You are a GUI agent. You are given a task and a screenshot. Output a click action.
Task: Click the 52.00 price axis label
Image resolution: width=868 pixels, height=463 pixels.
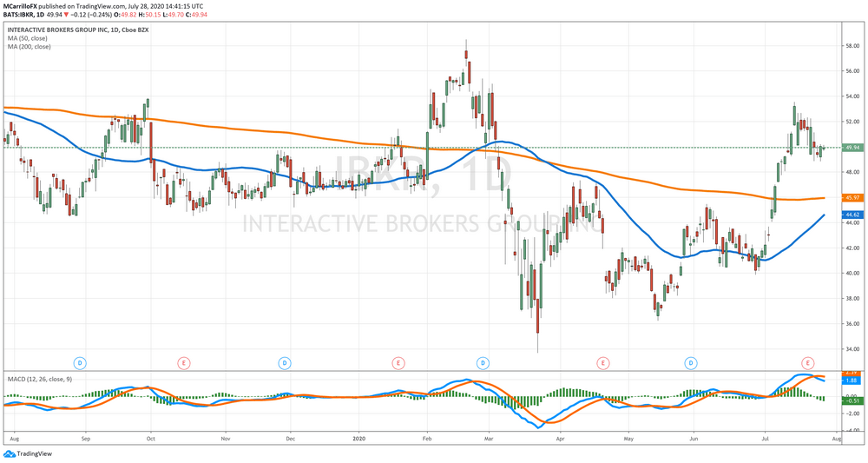click(852, 122)
